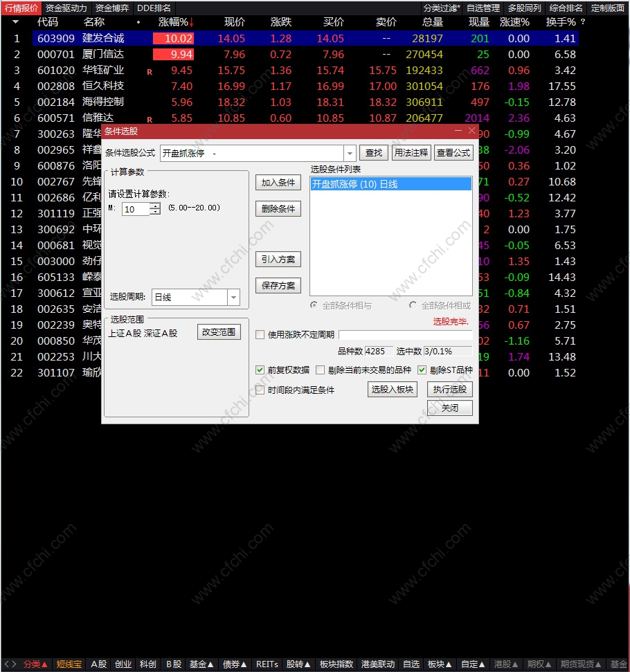Expand the 自定 bottom tab menu
Screen dimensions: 630x672
[473, 664]
